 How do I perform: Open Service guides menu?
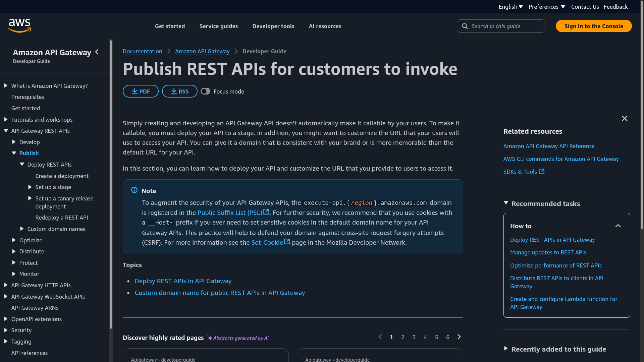(x=219, y=26)
